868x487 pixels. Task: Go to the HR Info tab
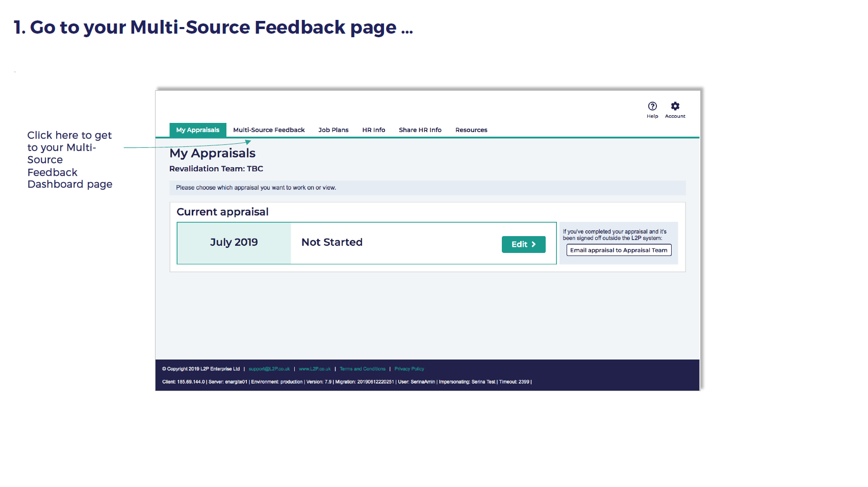(x=373, y=130)
